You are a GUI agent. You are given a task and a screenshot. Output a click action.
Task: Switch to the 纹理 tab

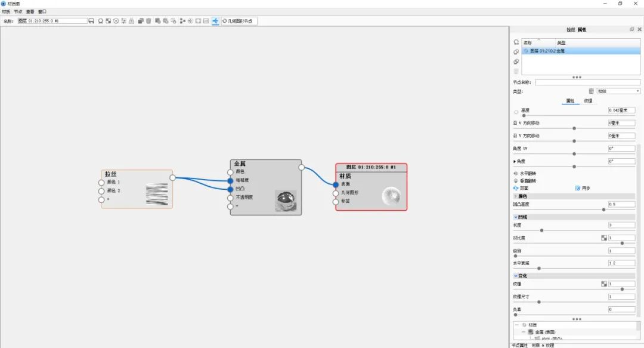(588, 101)
